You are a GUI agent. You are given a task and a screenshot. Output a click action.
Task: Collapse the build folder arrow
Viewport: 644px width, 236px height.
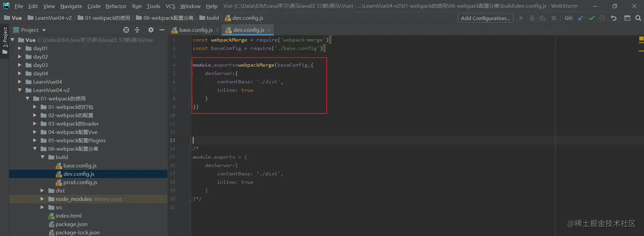coord(42,157)
